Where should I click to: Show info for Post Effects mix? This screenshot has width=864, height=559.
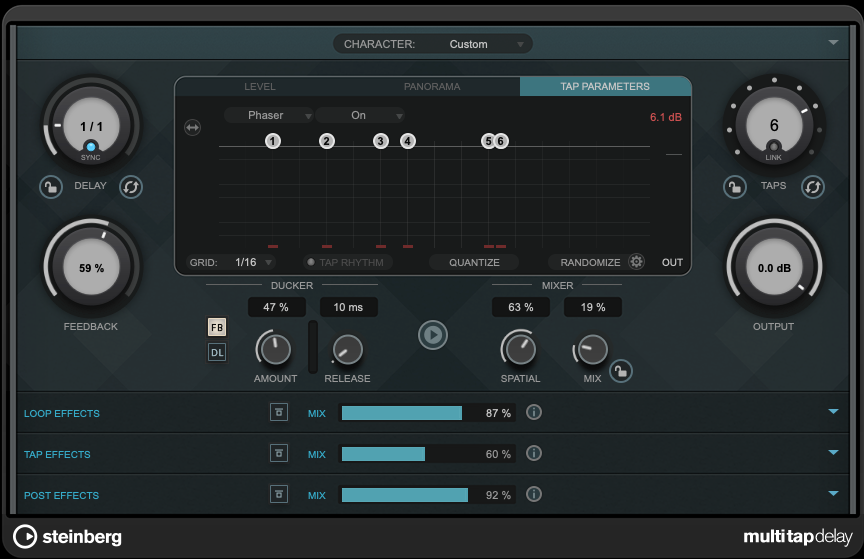[533, 494]
